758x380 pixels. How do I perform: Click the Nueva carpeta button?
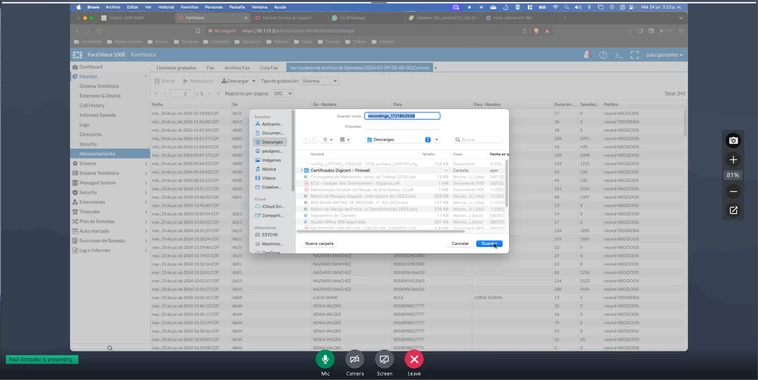pos(320,244)
